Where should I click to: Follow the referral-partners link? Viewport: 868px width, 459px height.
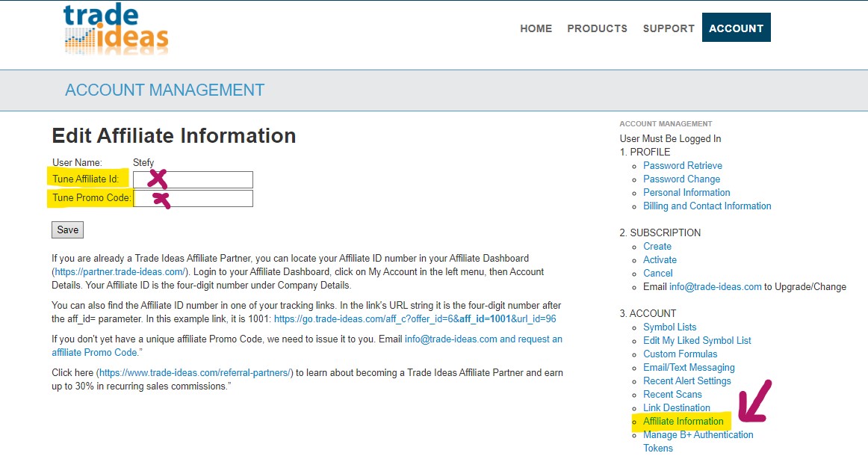pos(194,372)
